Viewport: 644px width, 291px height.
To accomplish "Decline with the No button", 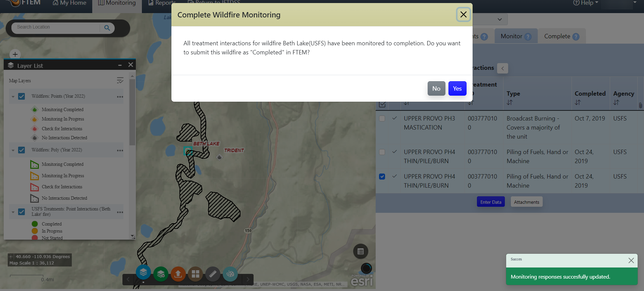I will pos(436,89).
